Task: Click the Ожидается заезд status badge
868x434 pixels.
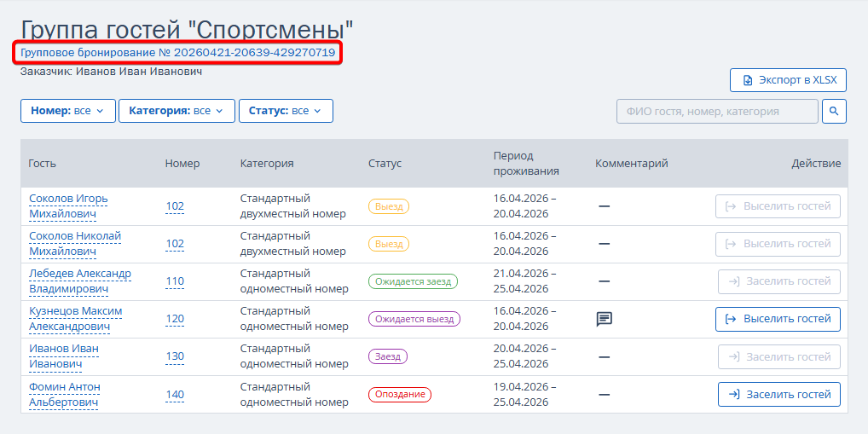Action: coord(413,281)
